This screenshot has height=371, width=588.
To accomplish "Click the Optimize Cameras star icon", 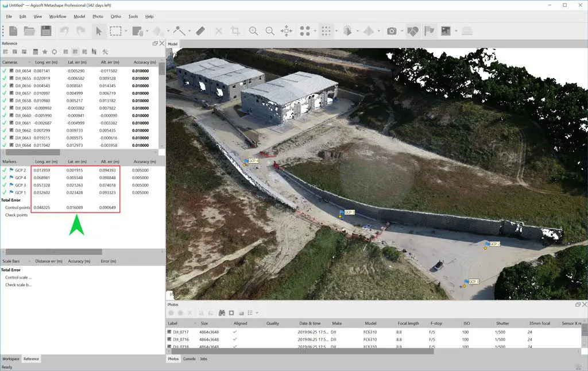I will pyautogui.click(x=45, y=52).
